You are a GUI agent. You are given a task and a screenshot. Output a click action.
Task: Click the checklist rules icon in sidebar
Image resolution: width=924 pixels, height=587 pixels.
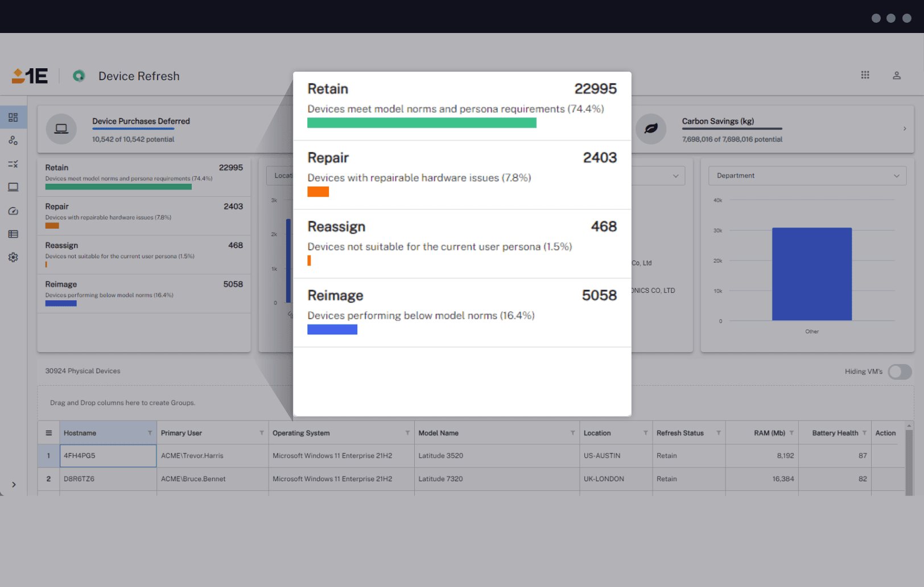click(13, 164)
